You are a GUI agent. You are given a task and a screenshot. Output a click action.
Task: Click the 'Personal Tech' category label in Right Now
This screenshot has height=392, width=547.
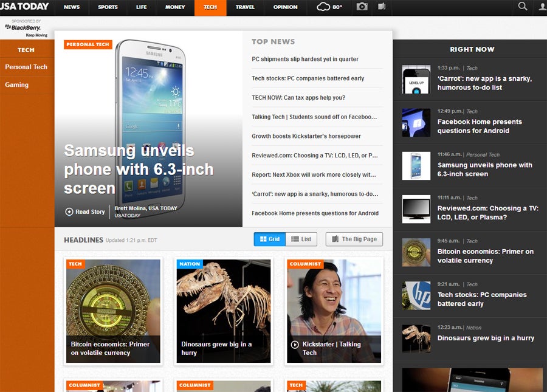pos(483,154)
